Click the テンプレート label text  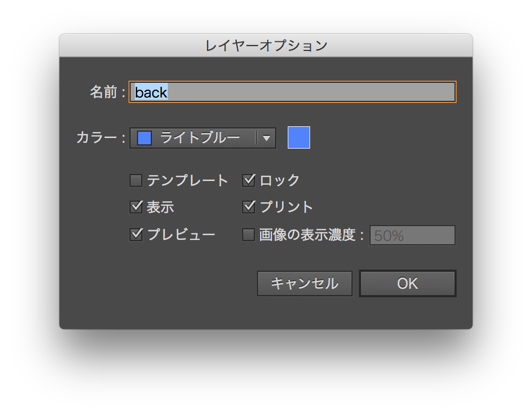[187, 180]
